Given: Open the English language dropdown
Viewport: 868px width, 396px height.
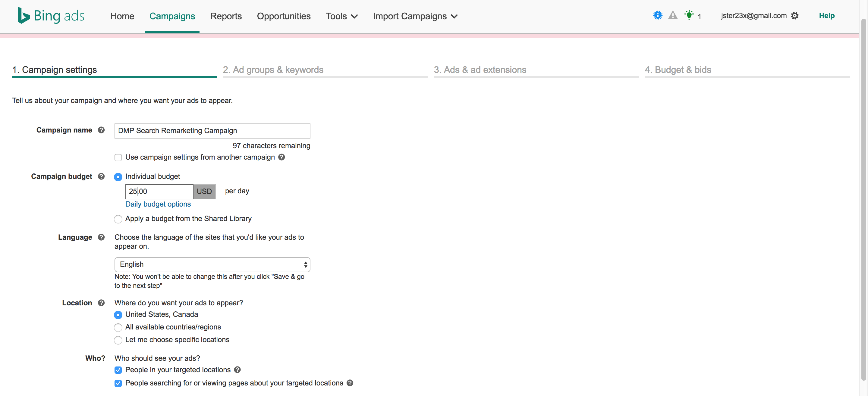Looking at the screenshot, I should pyautogui.click(x=212, y=264).
